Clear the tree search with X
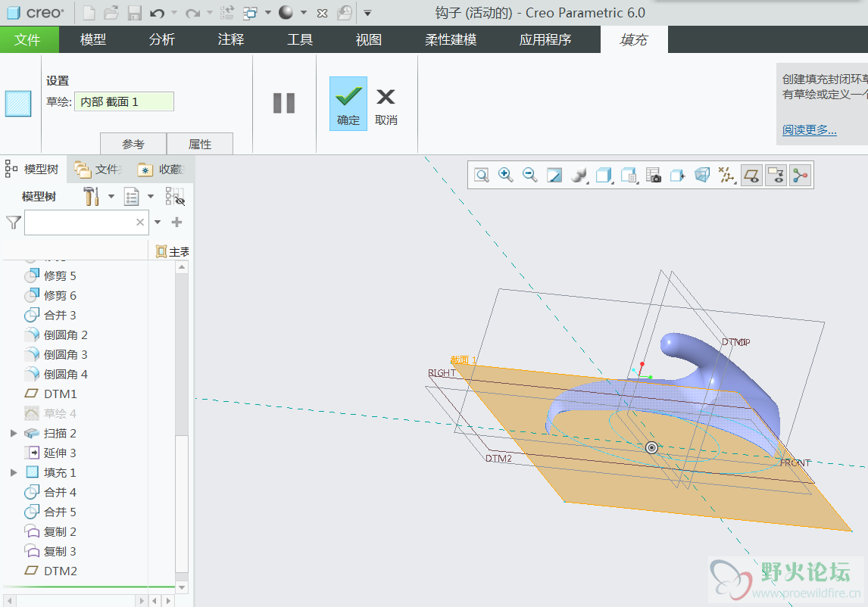This screenshot has height=607, width=868. (140, 222)
